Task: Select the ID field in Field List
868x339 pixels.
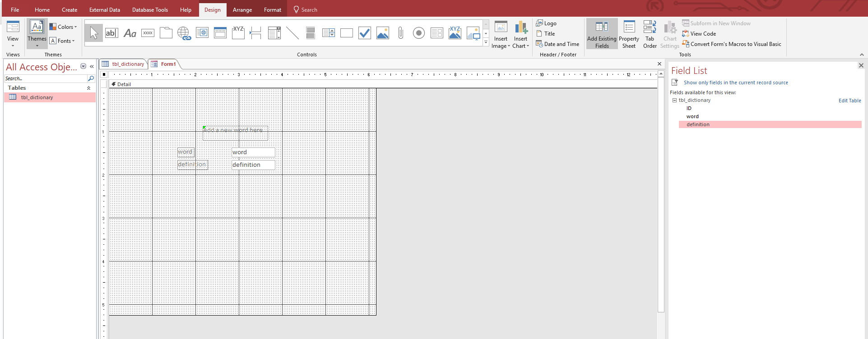Action: coord(689,108)
